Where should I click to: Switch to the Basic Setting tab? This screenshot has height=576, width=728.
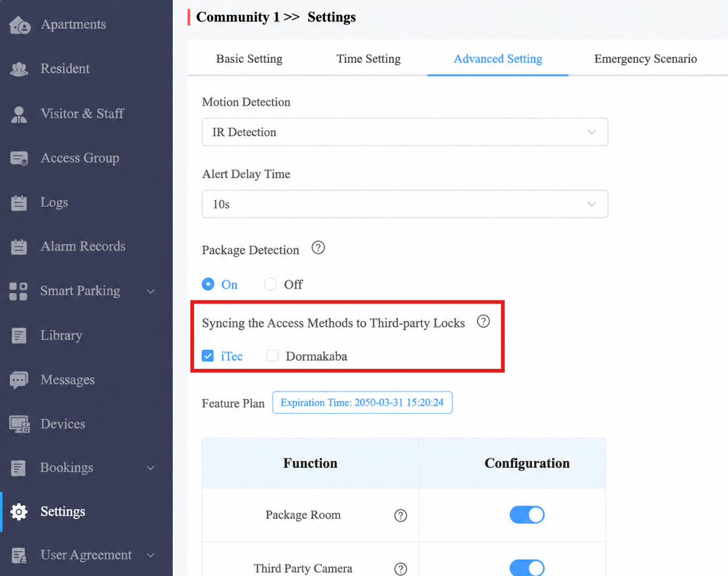(249, 59)
